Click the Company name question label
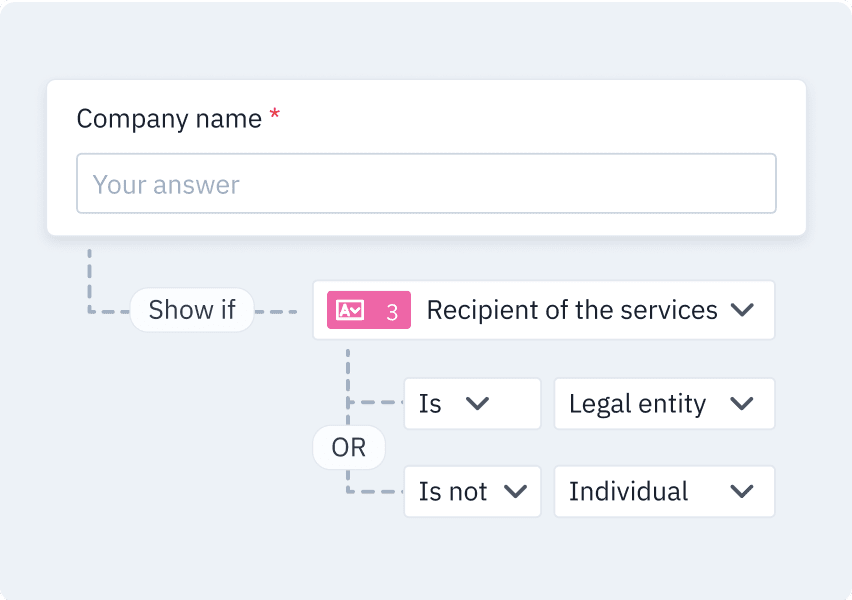This screenshot has height=600, width=852. (169, 119)
